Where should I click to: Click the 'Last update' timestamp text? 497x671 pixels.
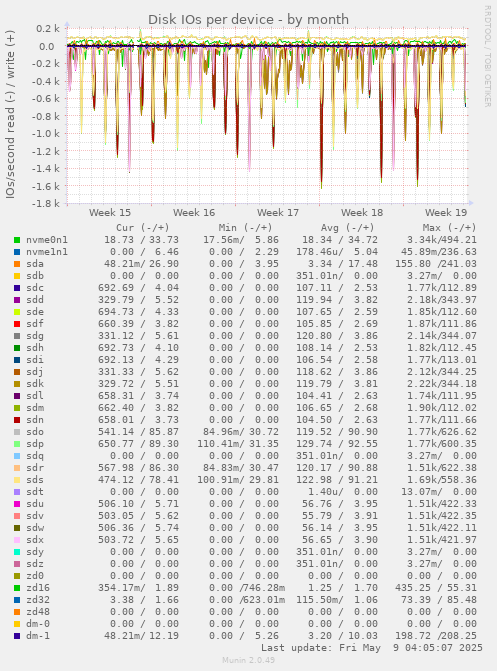click(x=372, y=648)
